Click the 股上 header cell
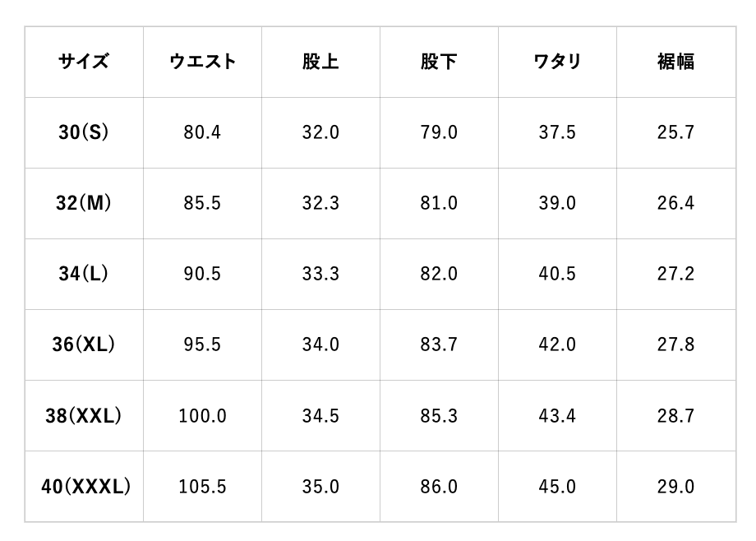Viewport: 756px width, 541px height. pos(320,62)
